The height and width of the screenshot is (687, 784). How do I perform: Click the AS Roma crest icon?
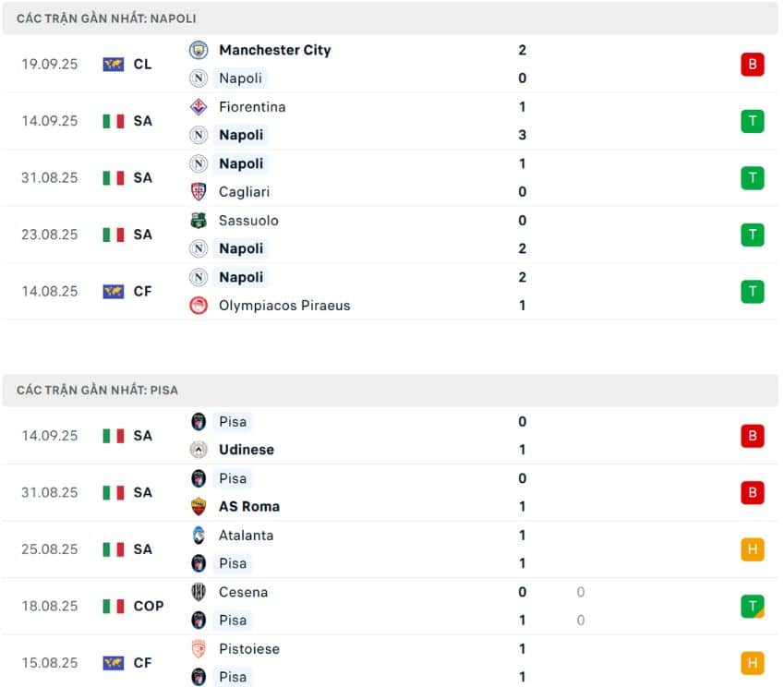[x=199, y=506]
